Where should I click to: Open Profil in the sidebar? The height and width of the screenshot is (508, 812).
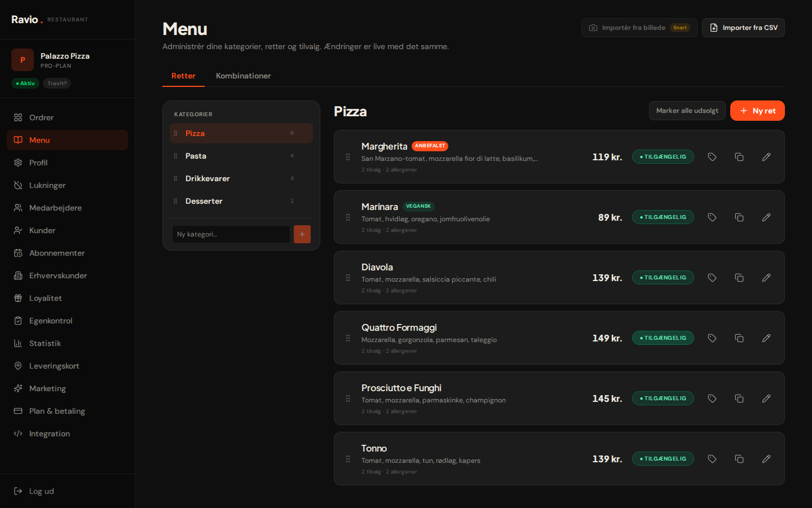click(67, 163)
